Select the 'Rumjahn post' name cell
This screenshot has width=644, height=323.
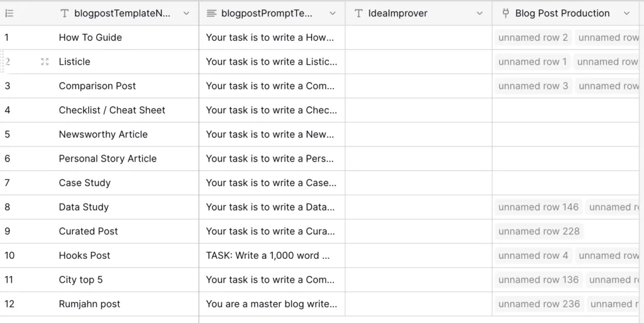point(89,304)
